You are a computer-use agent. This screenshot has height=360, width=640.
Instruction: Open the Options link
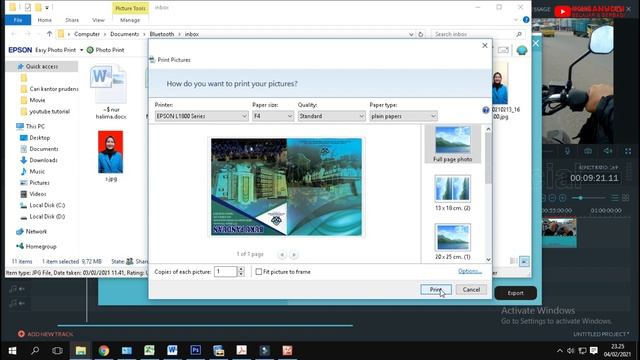(x=470, y=271)
